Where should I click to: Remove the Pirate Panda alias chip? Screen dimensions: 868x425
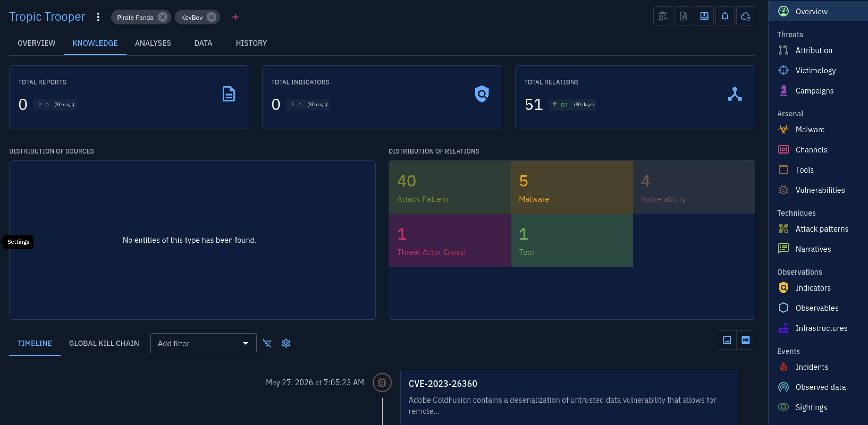pyautogui.click(x=162, y=17)
